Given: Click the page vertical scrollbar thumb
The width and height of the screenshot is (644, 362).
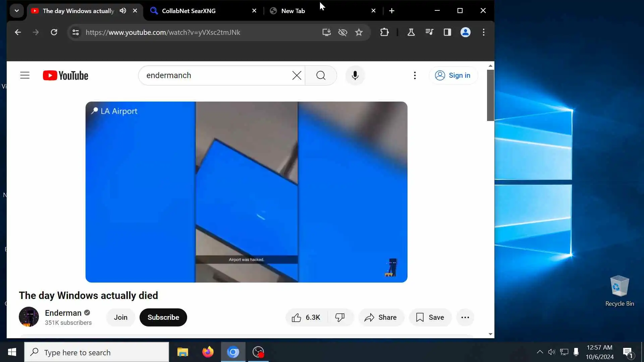Looking at the screenshot, I should click(x=490, y=96).
